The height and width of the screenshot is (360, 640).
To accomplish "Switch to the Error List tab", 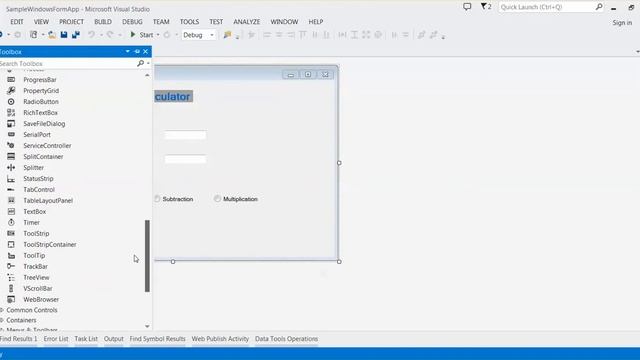I will (x=56, y=339).
